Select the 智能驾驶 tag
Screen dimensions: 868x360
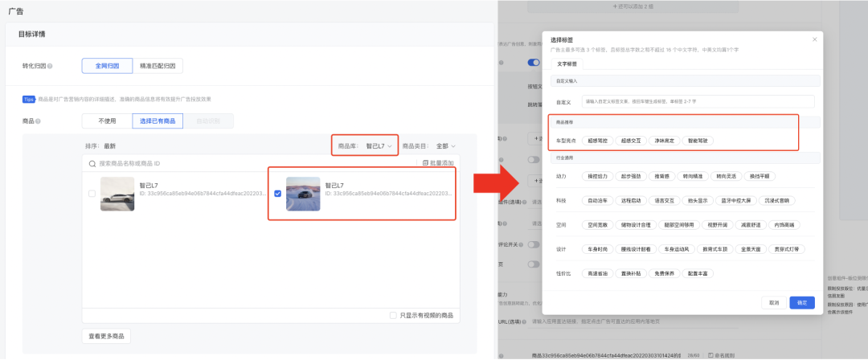698,141
